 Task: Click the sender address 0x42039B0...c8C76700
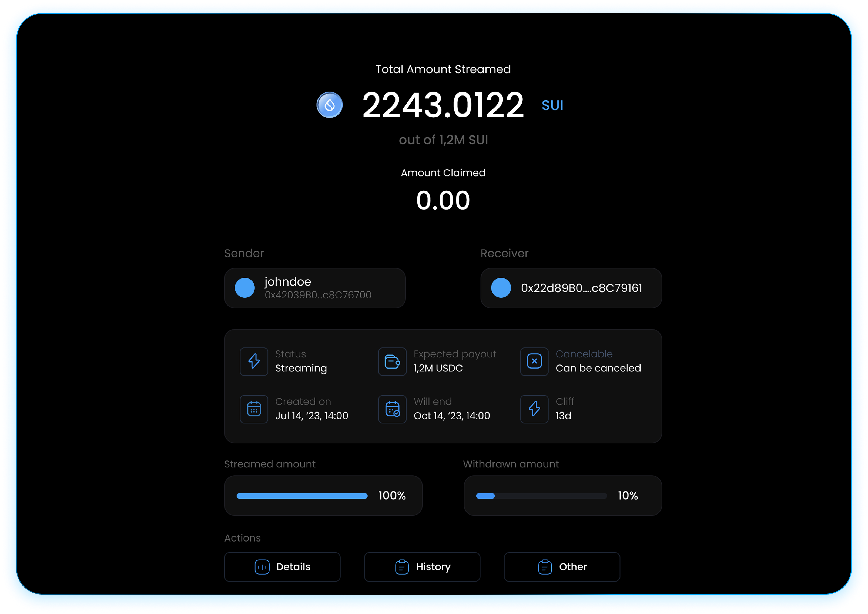[x=317, y=295]
